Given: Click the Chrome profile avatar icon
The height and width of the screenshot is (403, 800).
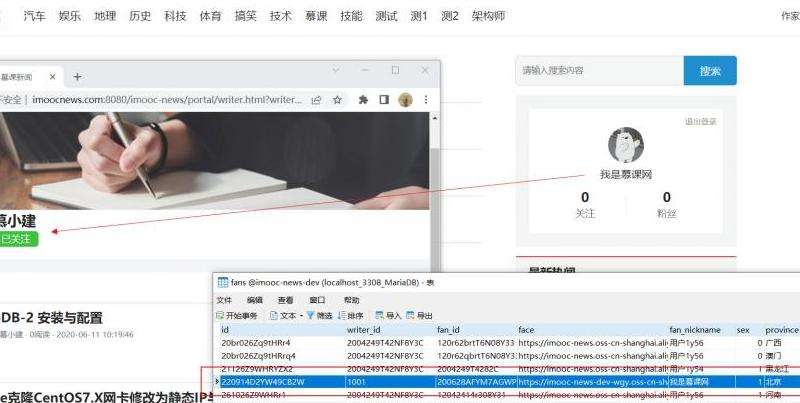Looking at the screenshot, I should pyautogui.click(x=406, y=100).
